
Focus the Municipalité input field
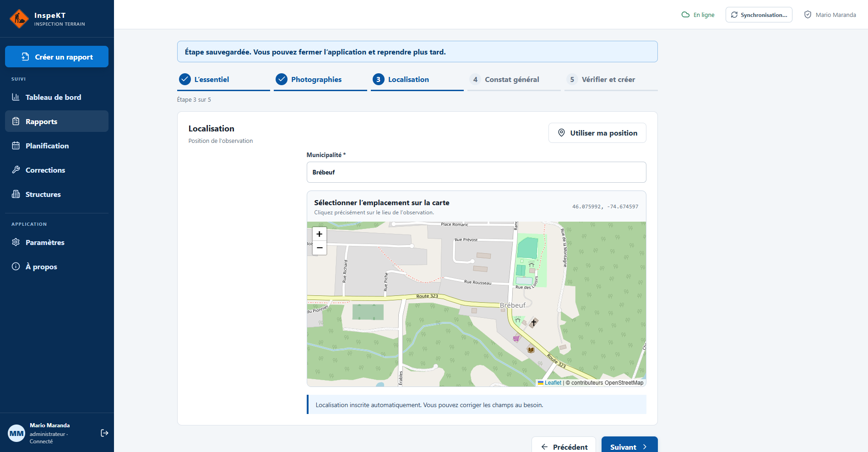[x=476, y=172]
